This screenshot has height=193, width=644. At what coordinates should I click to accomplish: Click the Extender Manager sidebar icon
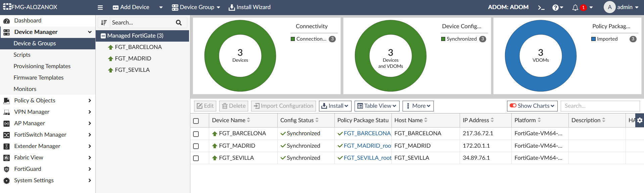[x=7, y=146]
